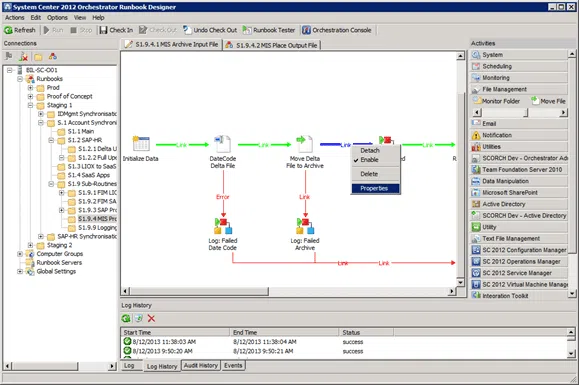Click the File Management horizontal slider thumb

[x=526, y=113]
